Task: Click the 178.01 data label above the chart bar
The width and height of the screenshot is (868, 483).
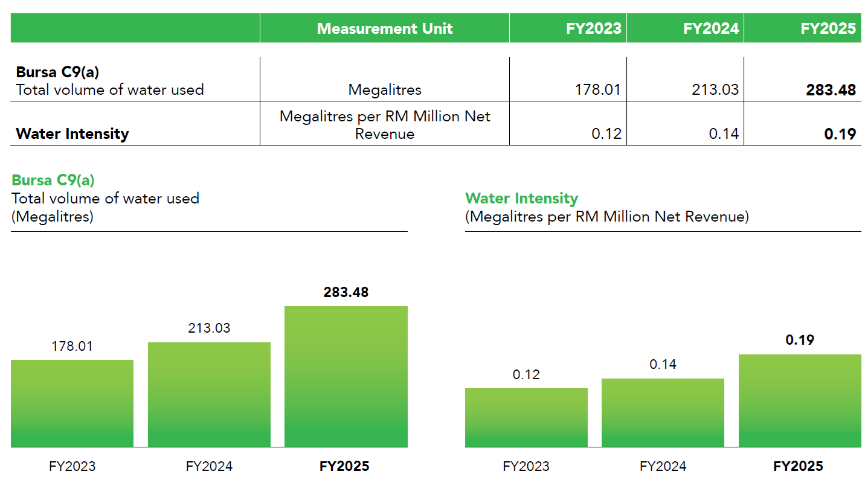Action: (x=72, y=347)
